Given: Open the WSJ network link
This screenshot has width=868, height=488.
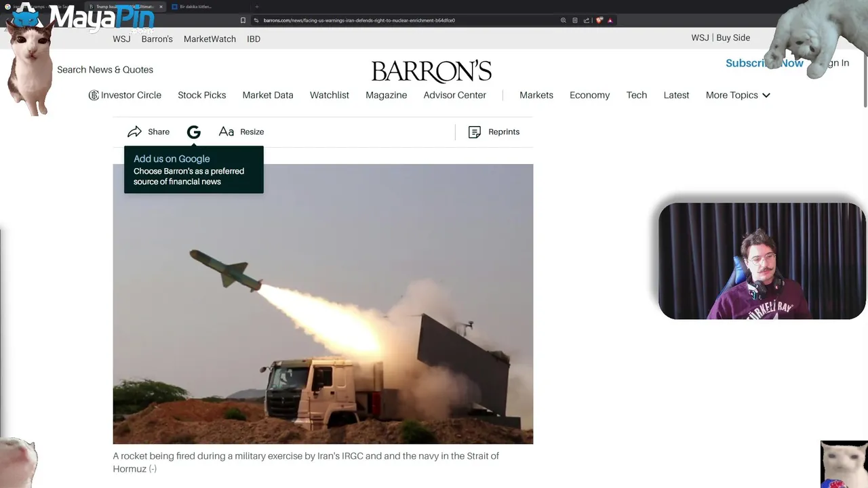Looking at the screenshot, I should [121, 39].
